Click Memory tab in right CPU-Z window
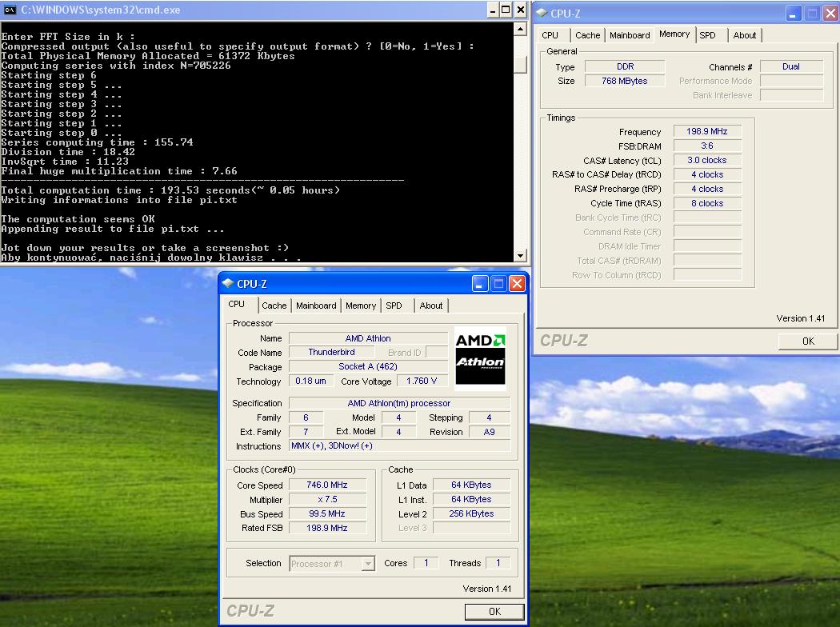This screenshot has height=627, width=840. pyautogui.click(x=674, y=34)
